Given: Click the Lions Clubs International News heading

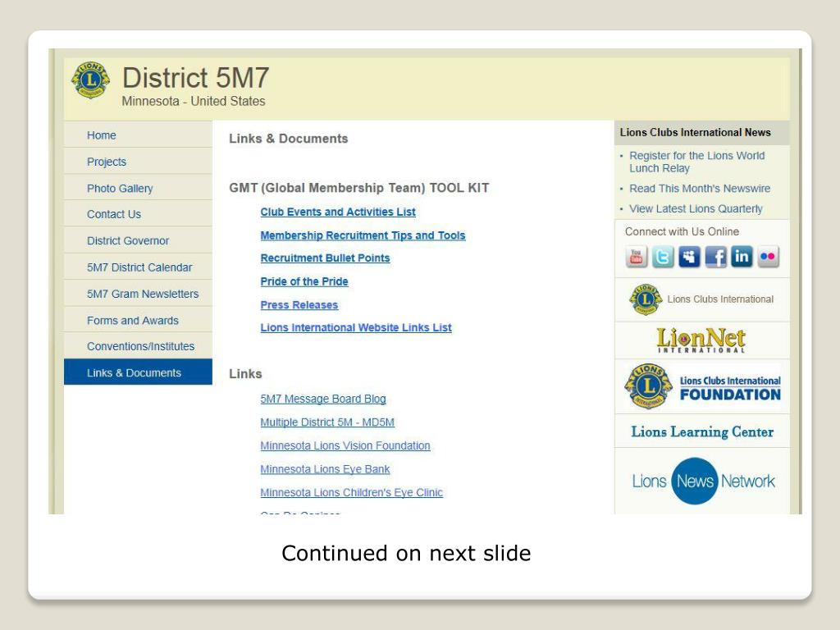Looking at the screenshot, I should [x=696, y=132].
